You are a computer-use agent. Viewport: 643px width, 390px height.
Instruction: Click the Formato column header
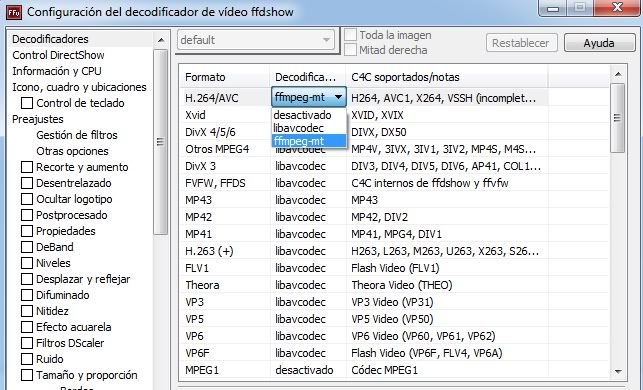point(225,77)
